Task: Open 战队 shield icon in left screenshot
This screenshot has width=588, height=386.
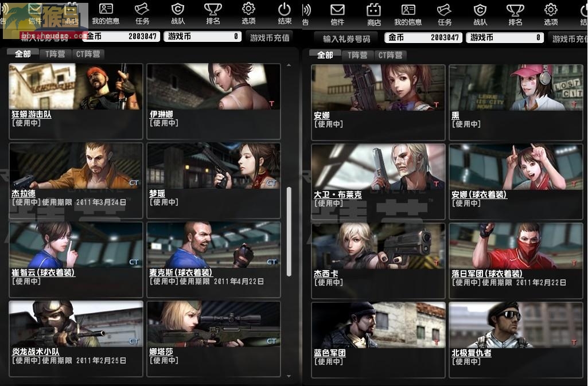Action: click(178, 14)
